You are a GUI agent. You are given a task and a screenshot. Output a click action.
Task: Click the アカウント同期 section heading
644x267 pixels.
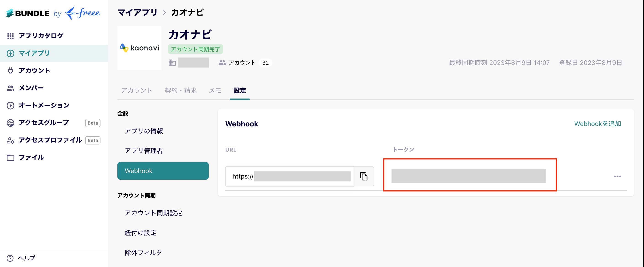(x=137, y=195)
